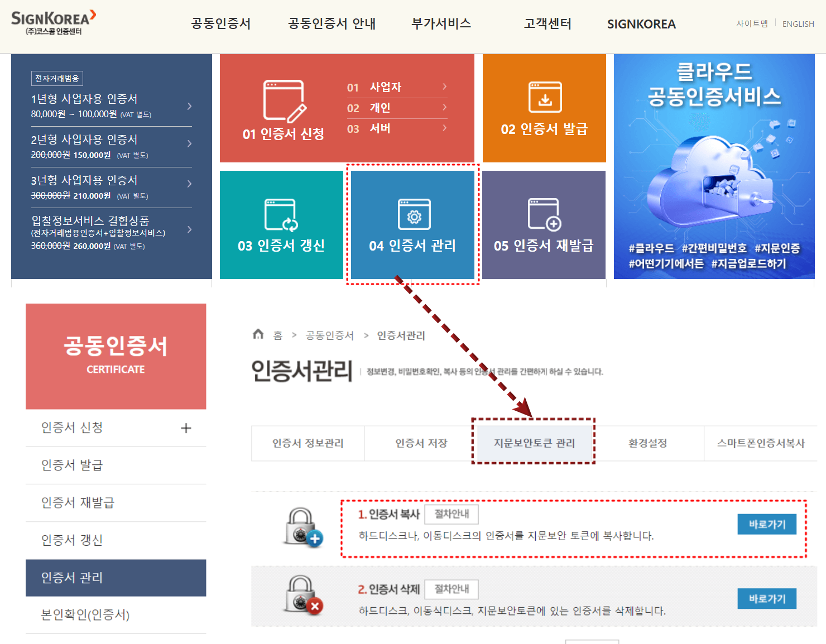Open the 고객센터 menu
This screenshot has width=826, height=644.
coord(547,23)
